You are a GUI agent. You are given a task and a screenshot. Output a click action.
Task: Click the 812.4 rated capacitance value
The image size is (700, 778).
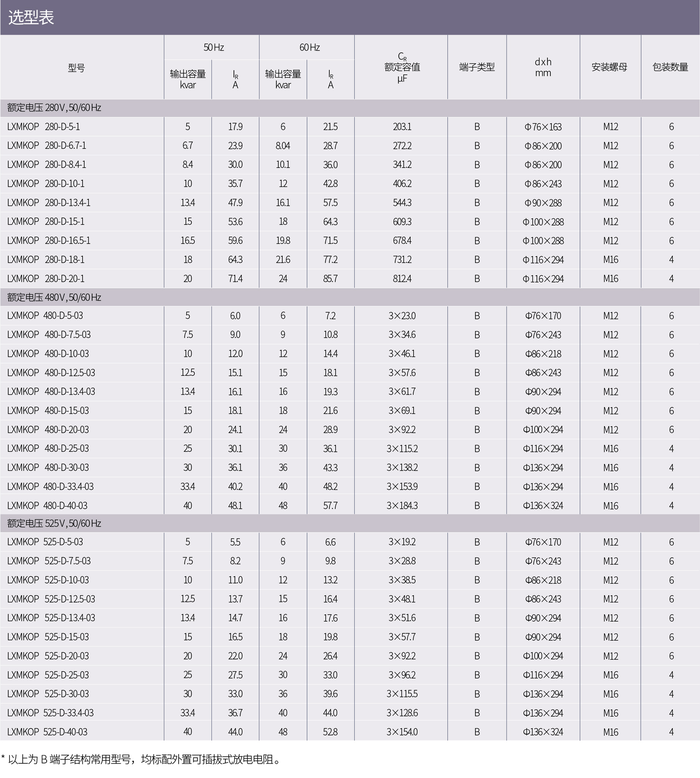coord(402,279)
